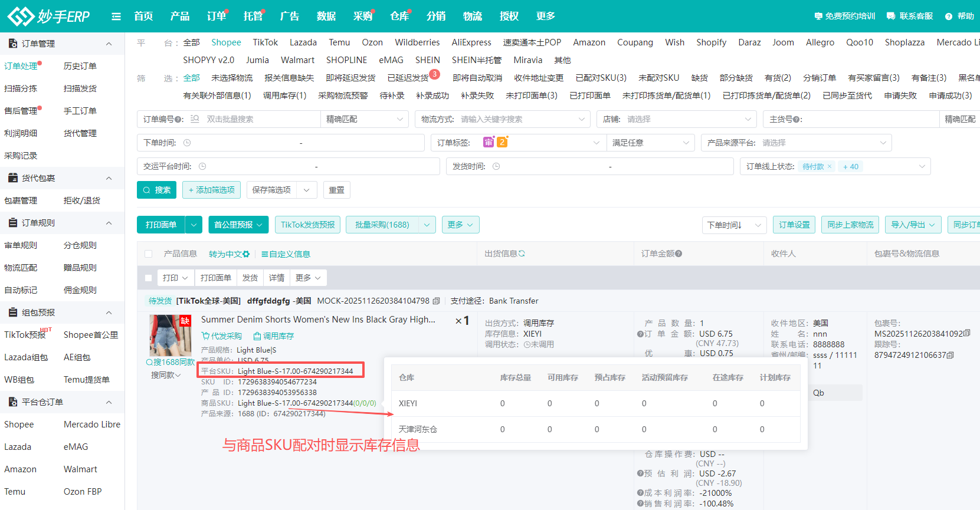Image resolution: width=980 pixels, height=510 pixels.
Task: Copy tracking number 8794724912106637 icon
Action: point(950,355)
